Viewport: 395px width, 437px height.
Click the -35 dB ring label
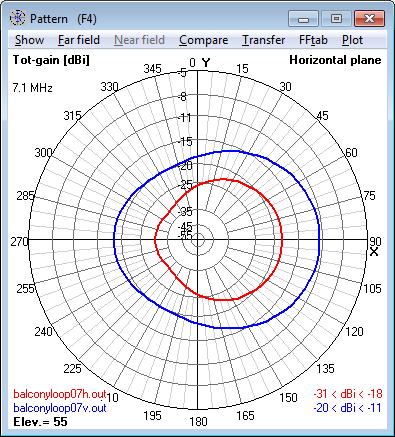coord(185,212)
